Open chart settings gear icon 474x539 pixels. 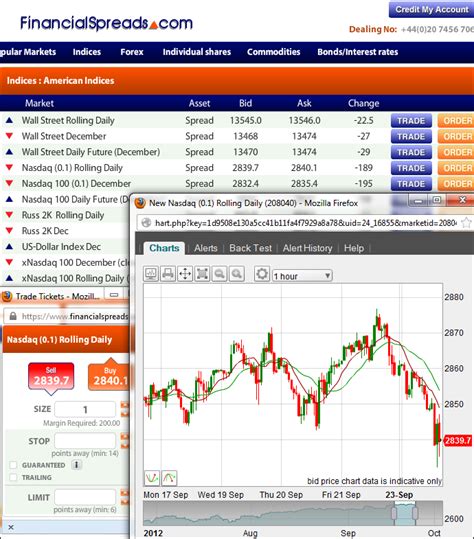262,274
